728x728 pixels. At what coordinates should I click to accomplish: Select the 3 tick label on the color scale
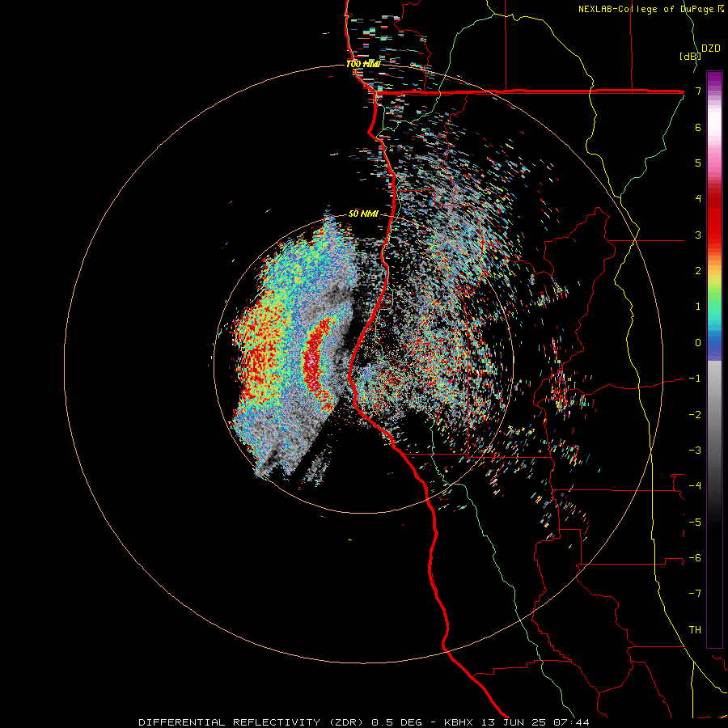click(x=698, y=235)
